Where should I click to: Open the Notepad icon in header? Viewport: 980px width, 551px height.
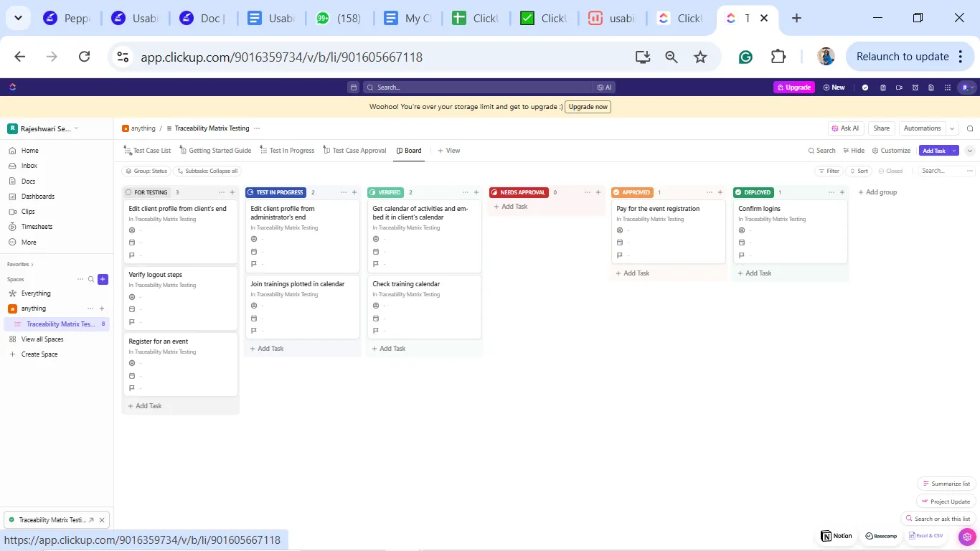(x=882, y=88)
